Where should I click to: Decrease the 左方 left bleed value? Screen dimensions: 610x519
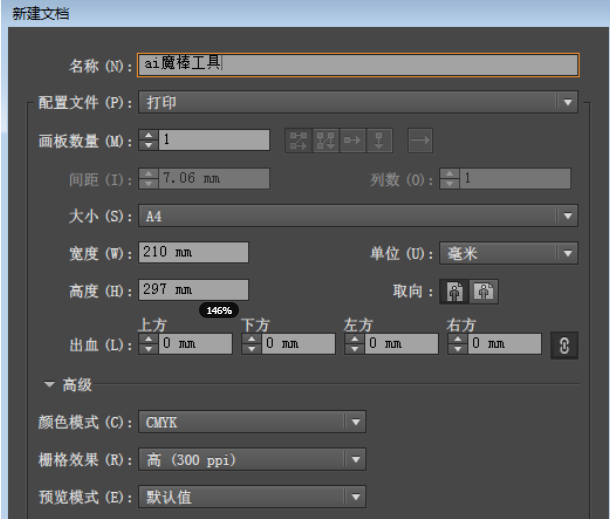pyautogui.click(x=354, y=349)
